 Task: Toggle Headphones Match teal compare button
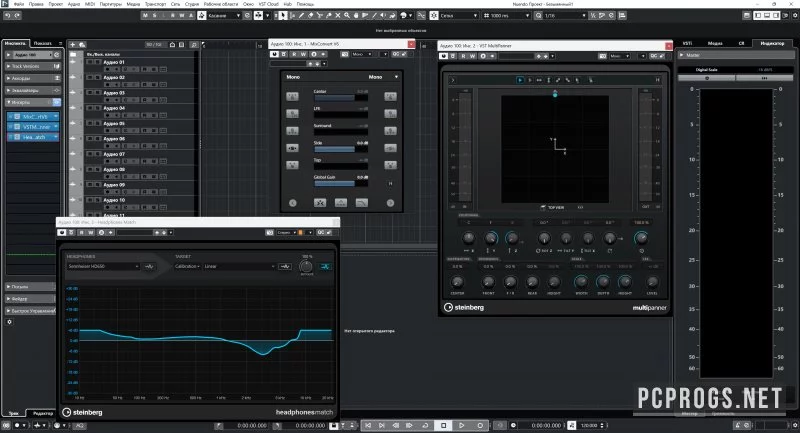(x=325, y=266)
